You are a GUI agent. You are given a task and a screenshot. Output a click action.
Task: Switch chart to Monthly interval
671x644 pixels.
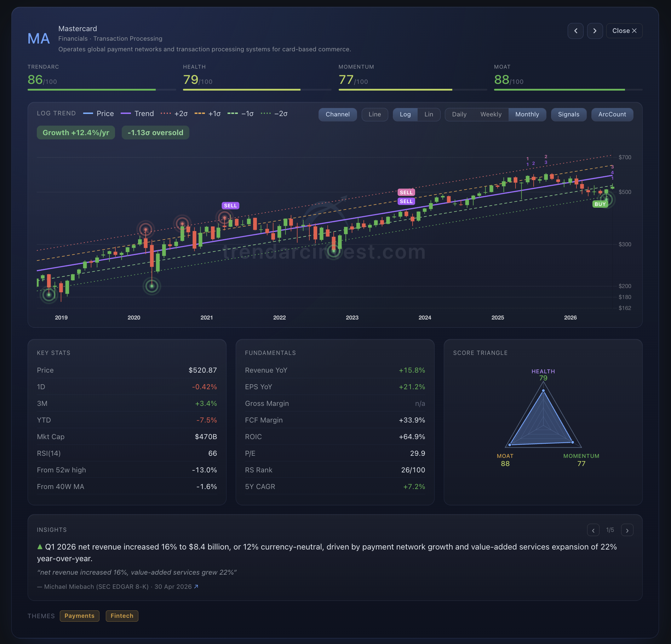click(527, 114)
